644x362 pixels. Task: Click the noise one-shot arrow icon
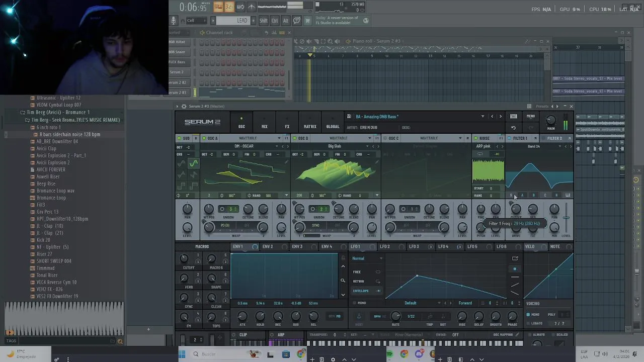[x=497, y=154]
